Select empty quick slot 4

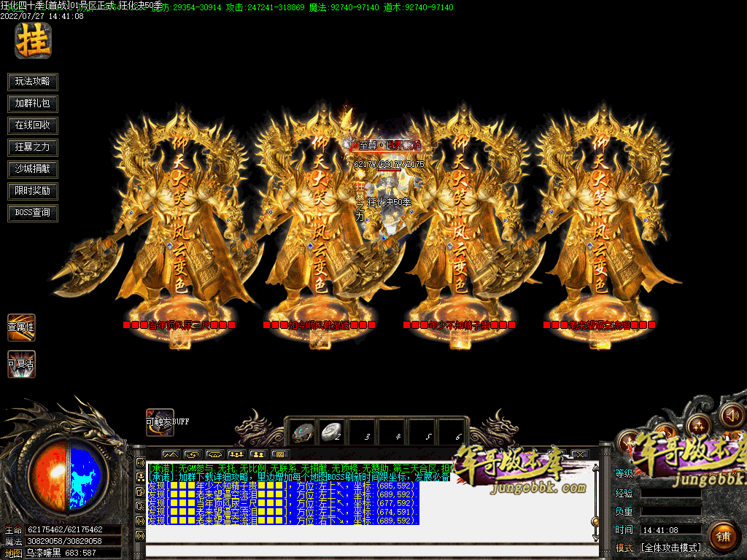pos(392,432)
